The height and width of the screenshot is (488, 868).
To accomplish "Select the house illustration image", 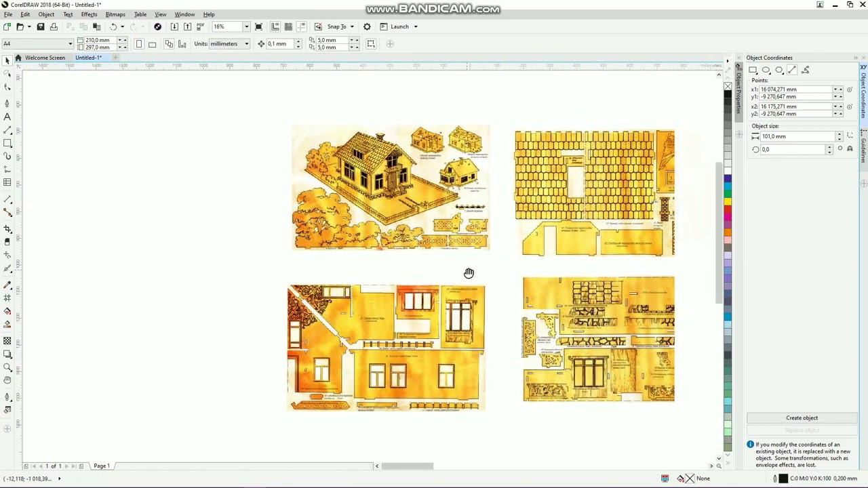I will tap(391, 188).
